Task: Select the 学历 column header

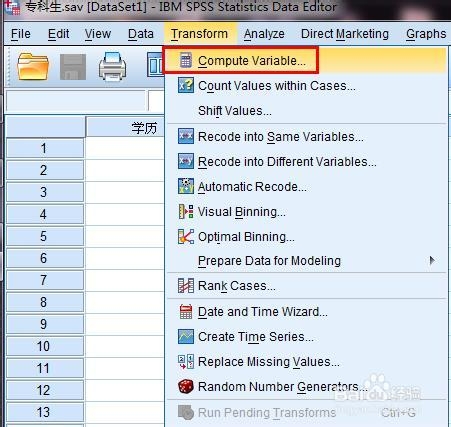Action: [x=125, y=127]
